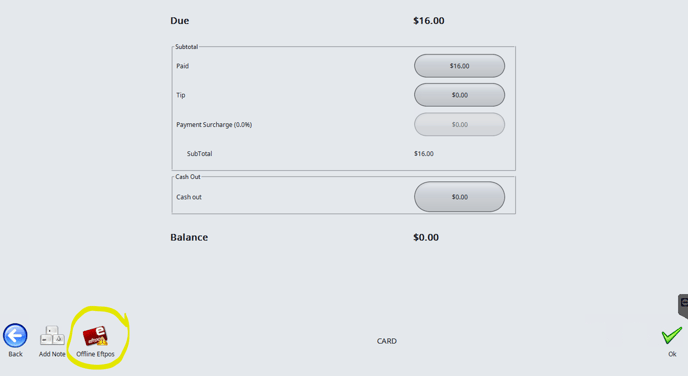Open the Add Note keyboard icon
This screenshot has width=688, height=376.
(52, 336)
